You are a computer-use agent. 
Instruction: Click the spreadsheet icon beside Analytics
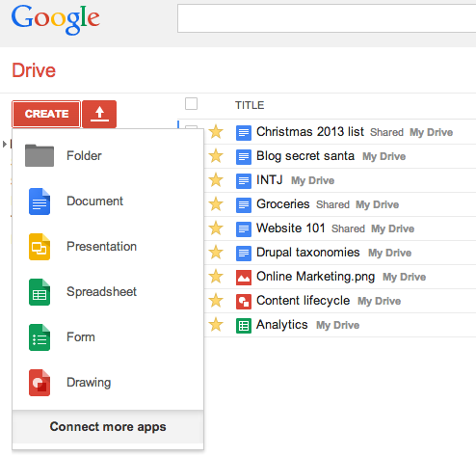244,325
